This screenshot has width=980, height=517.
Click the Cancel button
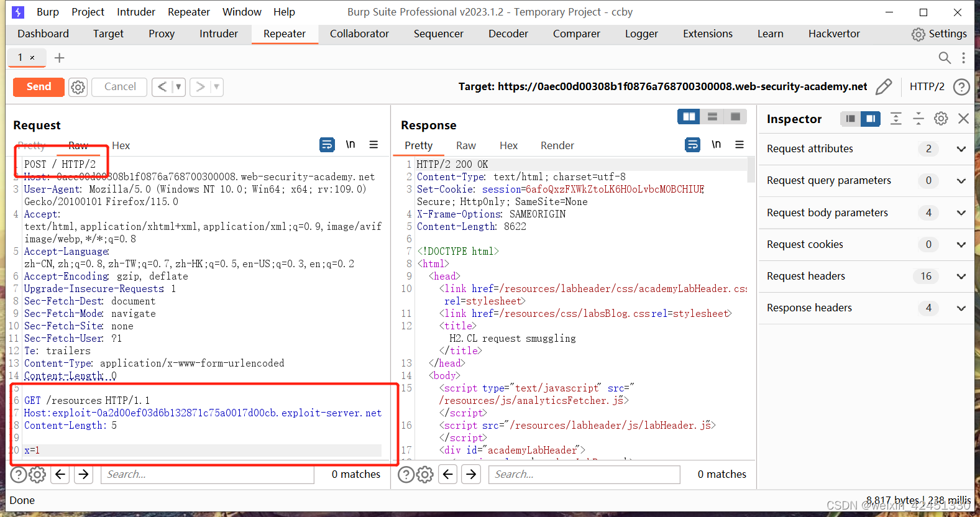(119, 87)
